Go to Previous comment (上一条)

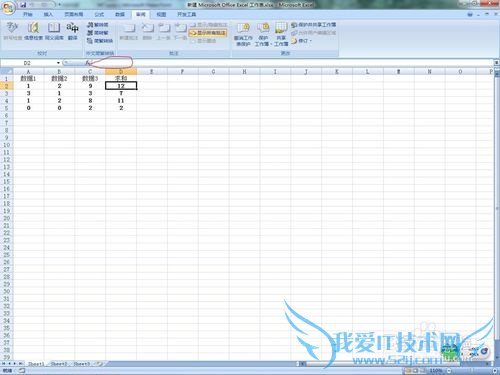pyautogui.click(x=163, y=31)
